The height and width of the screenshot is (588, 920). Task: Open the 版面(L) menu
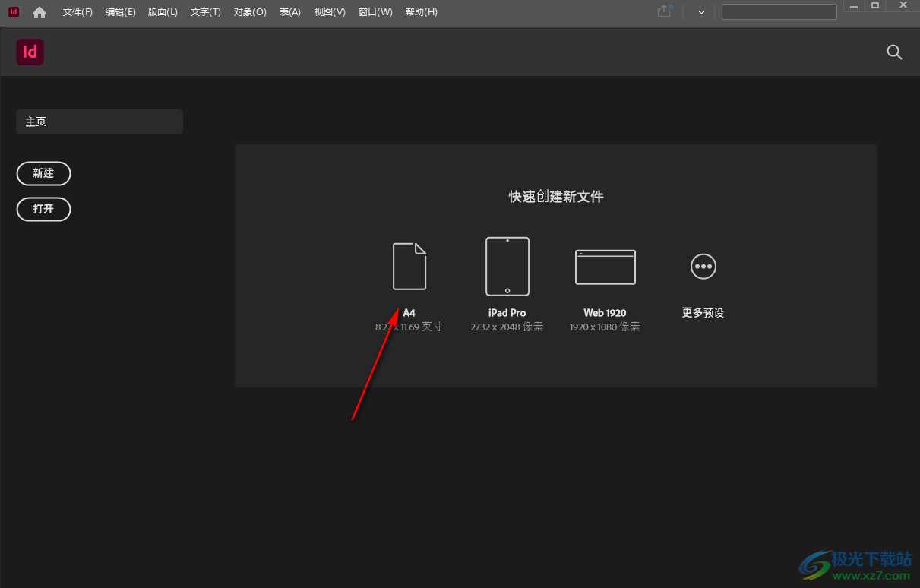(163, 12)
